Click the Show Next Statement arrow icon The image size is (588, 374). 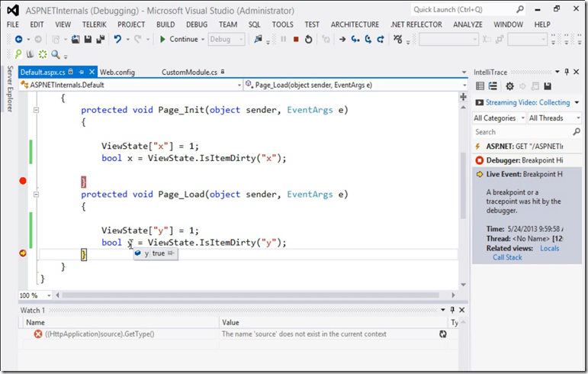click(x=342, y=39)
